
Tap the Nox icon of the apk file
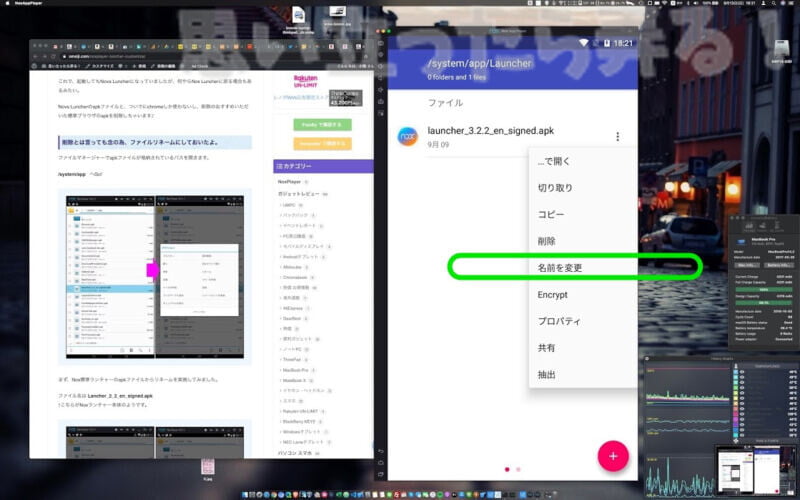(x=408, y=137)
